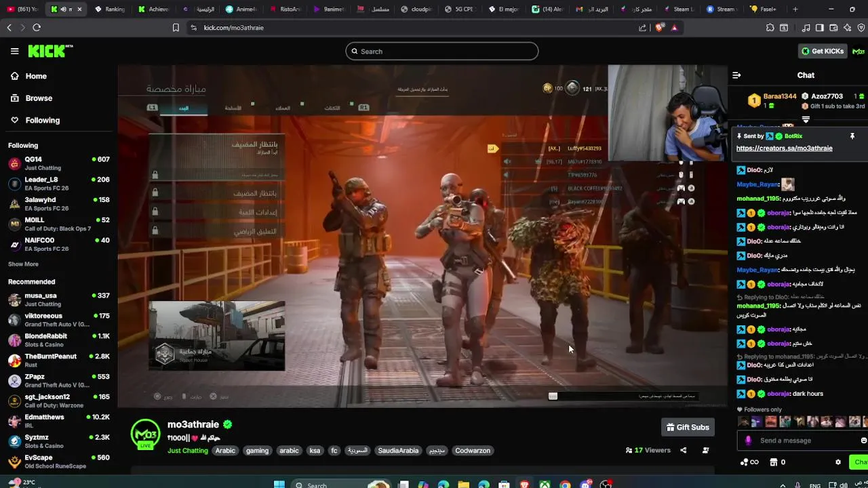Click the green Chat send button
868x488 pixels.
point(860,462)
